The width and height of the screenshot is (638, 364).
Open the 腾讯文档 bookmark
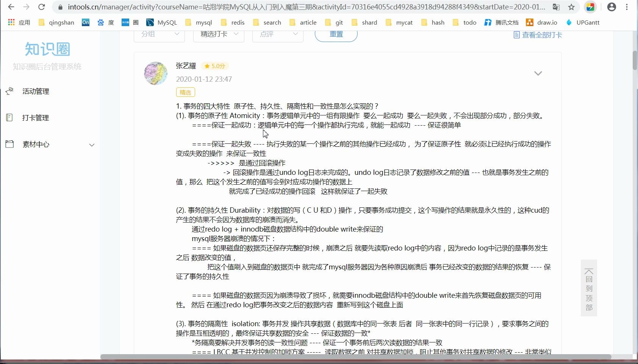pos(505,22)
